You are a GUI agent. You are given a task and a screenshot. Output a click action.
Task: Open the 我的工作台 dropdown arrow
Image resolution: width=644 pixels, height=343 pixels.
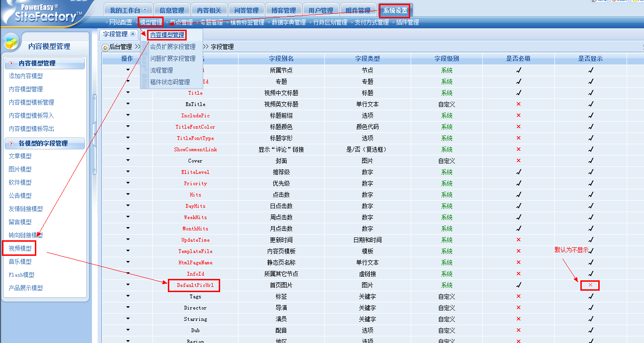click(145, 10)
